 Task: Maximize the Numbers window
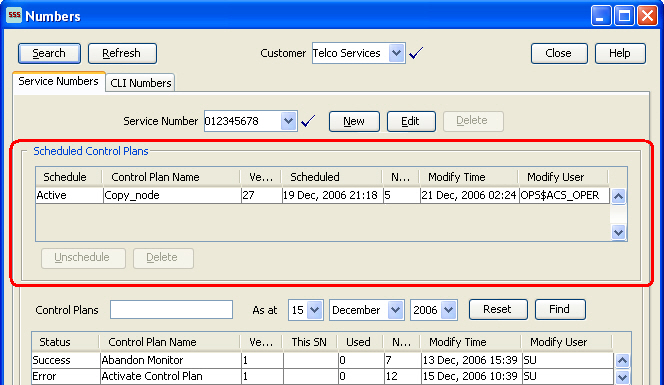(x=625, y=16)
